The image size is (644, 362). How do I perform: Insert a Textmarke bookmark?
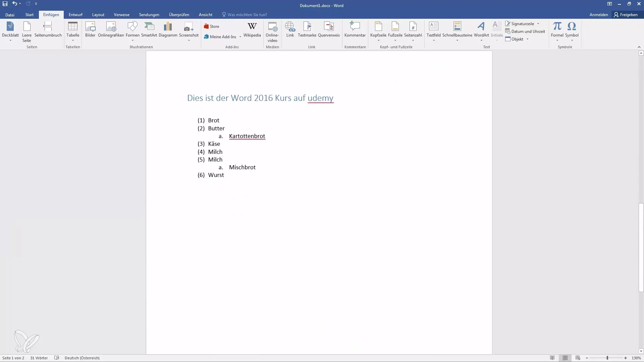coord(307,29)
